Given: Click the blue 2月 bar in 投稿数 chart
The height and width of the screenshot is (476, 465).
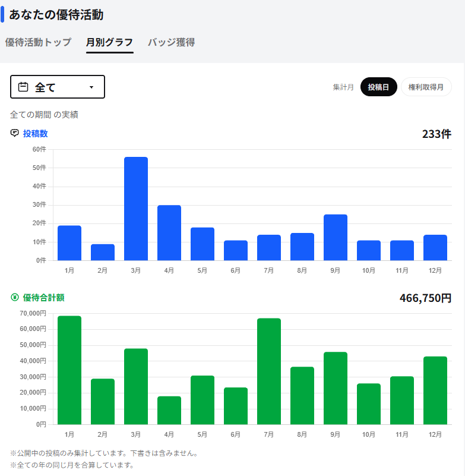Looking at the screenshot, I should click(103, 253).
